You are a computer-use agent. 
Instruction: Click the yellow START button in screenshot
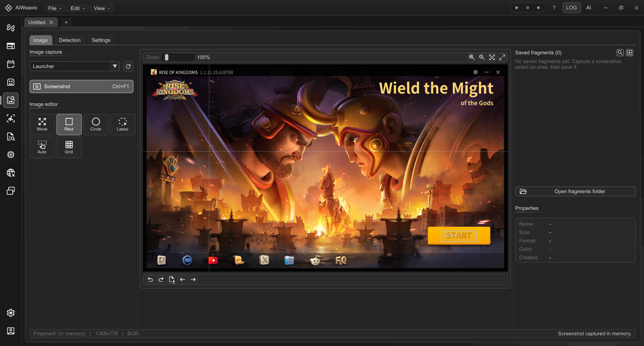pos(459,236)
